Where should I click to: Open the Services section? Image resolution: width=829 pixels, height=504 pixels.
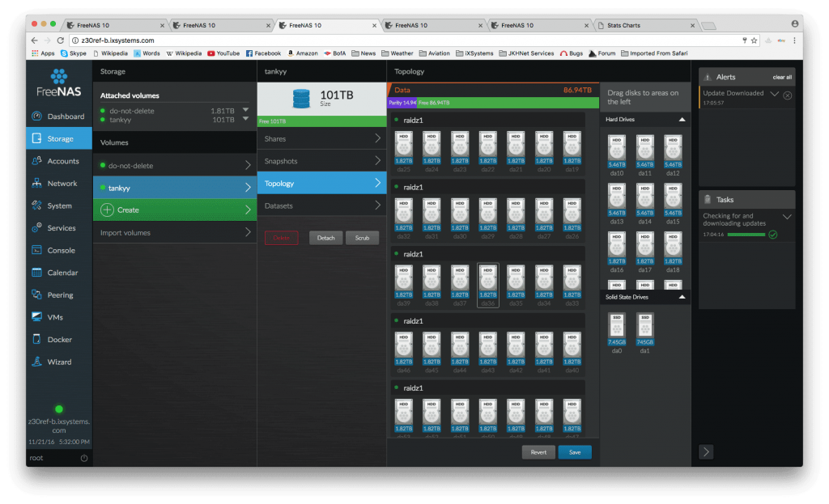(58, 227)
